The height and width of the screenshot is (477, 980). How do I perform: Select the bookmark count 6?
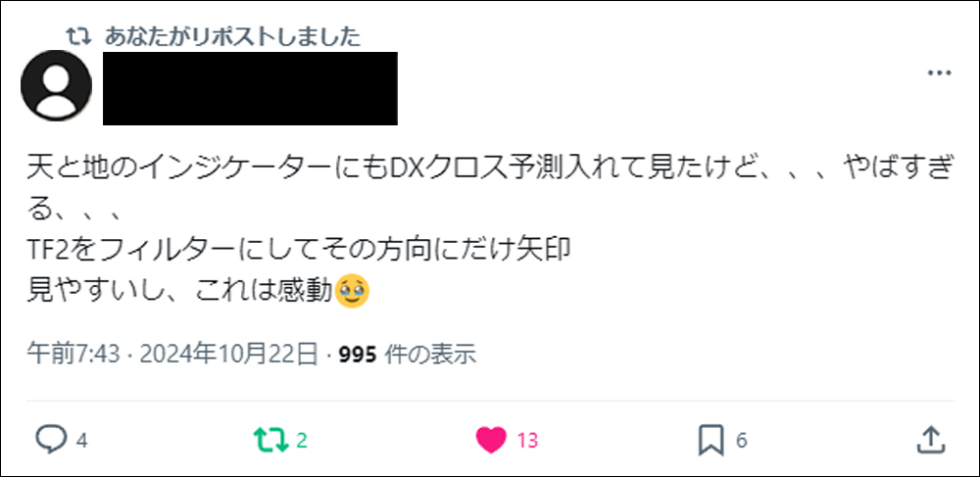[x=741, y=442]
